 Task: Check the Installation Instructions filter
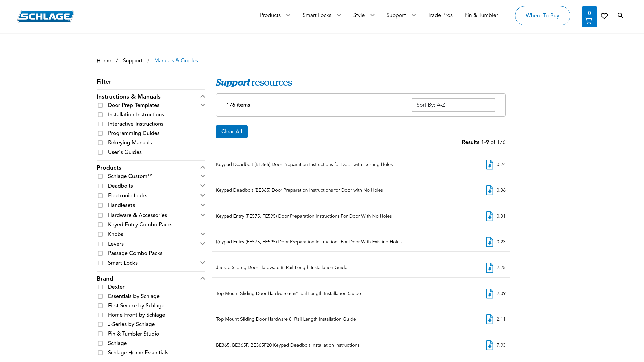pos(100,115)
